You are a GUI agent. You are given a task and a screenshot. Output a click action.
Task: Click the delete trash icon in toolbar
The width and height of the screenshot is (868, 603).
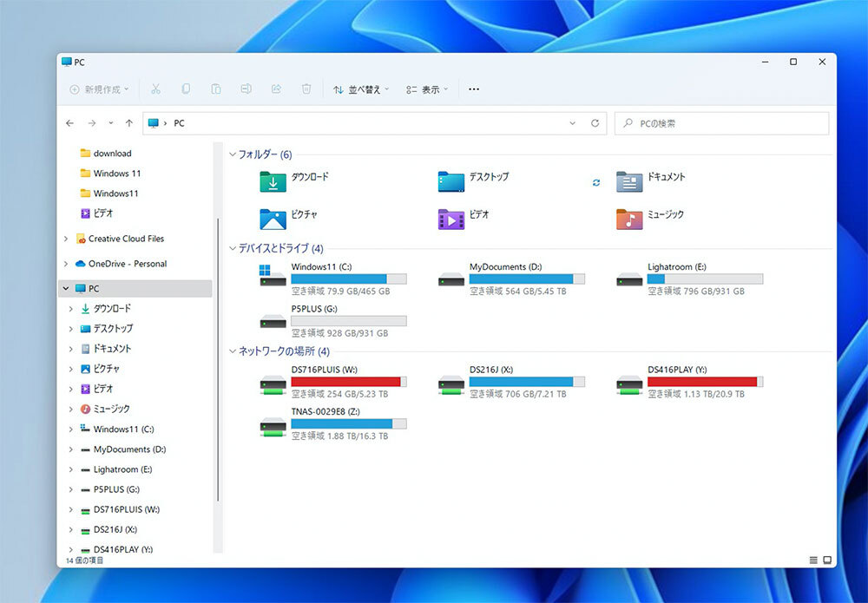[306, 88]
